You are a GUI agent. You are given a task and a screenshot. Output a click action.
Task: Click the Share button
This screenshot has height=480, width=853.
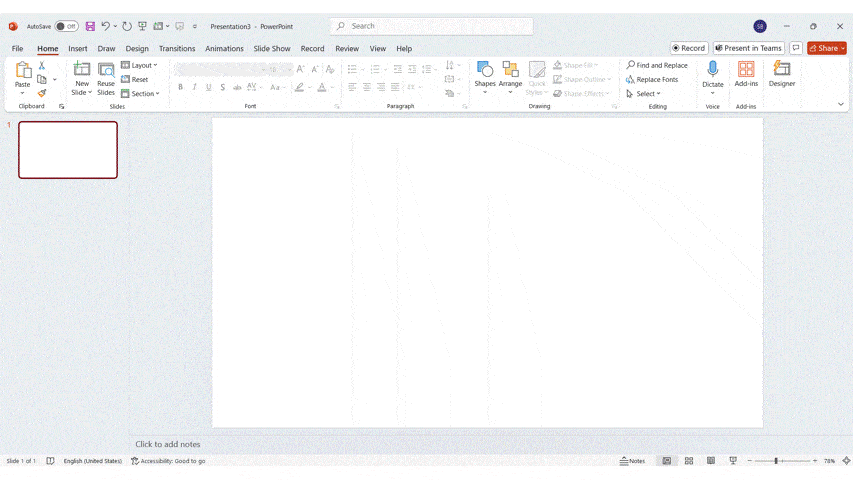pyautogui.click(x=827, y=48)
